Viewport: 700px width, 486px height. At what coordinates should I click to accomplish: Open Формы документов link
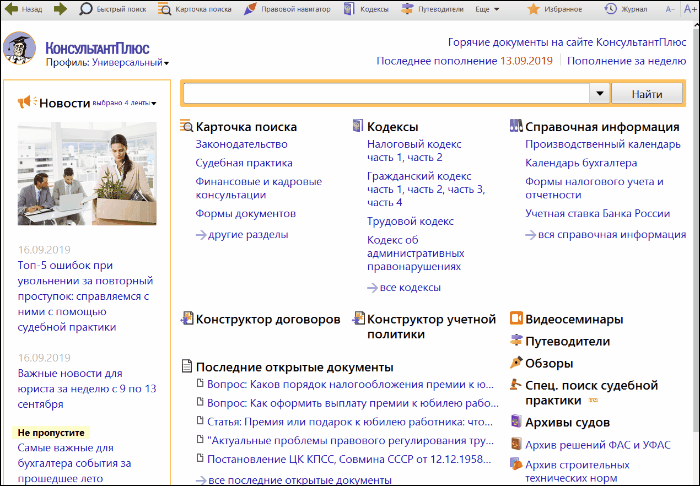point(246,213)
